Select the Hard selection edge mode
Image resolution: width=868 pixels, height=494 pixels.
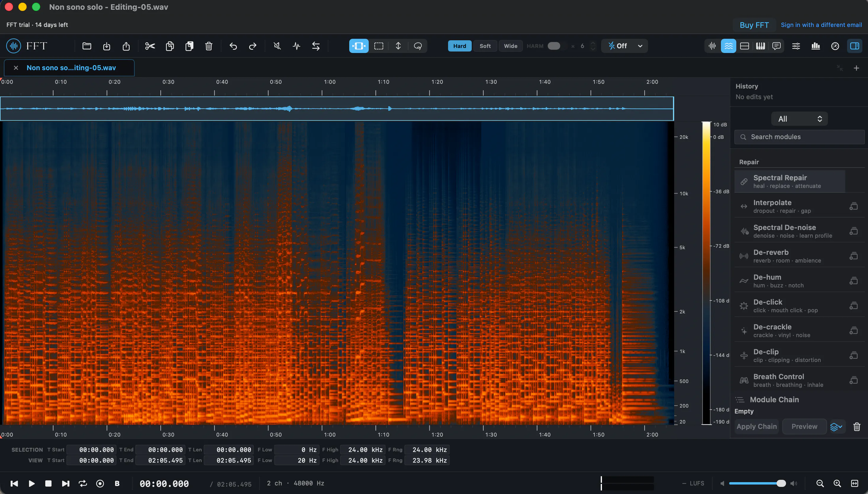(460, 46)
